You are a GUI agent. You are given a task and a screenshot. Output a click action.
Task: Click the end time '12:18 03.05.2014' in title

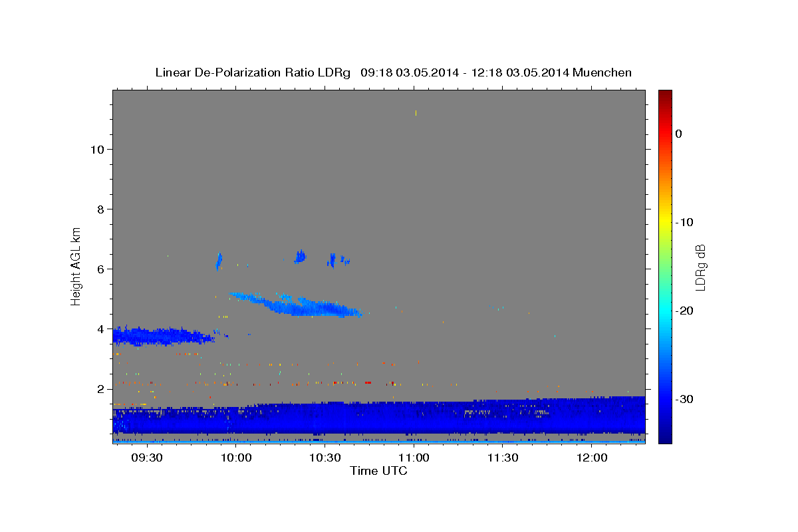[519, 72]
